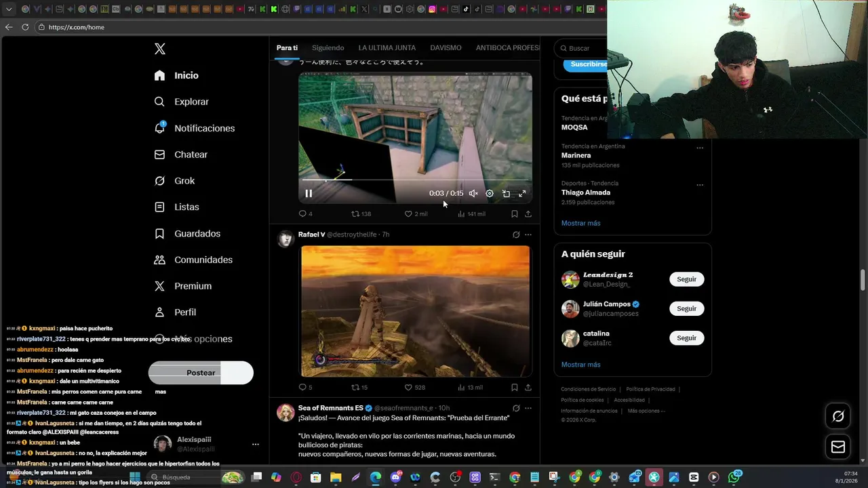Open floating Grok button
This screenshot has width=868, height=488.
click(838, 416)
